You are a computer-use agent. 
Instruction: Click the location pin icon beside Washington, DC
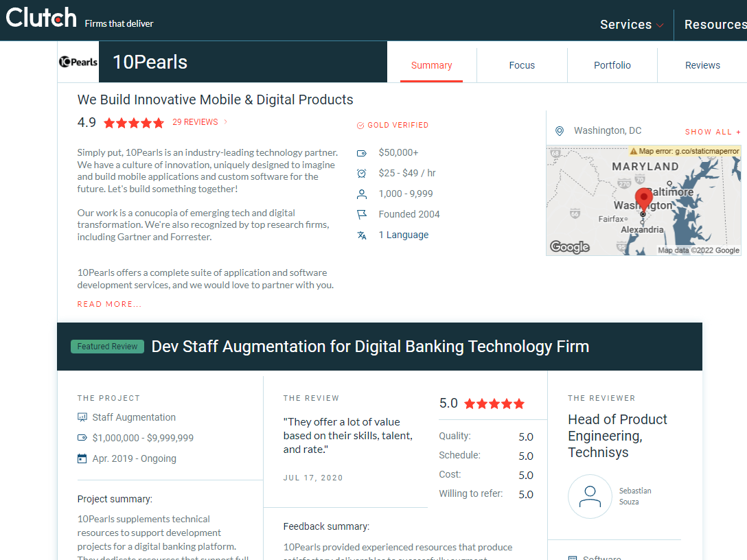point(560,131)
